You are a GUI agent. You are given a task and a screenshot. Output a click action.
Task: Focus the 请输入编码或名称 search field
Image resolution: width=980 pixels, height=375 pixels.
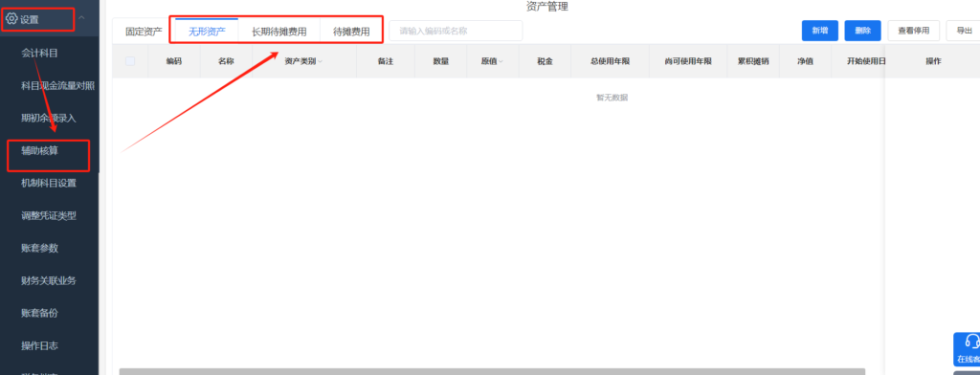456,31
